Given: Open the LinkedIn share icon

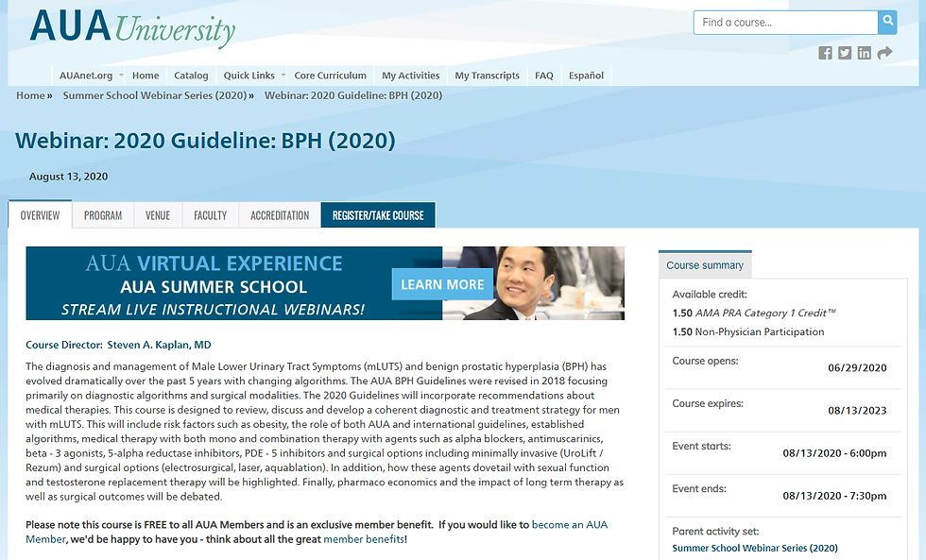Looking at the screenshot, I should point(864,53).
